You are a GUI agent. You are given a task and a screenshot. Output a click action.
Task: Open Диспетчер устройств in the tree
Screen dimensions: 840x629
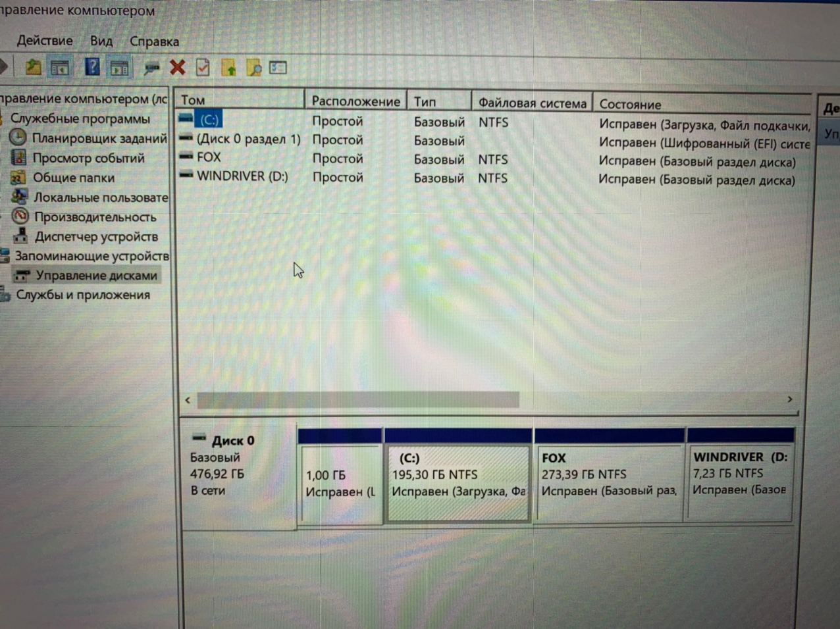(x=96, y=236)
